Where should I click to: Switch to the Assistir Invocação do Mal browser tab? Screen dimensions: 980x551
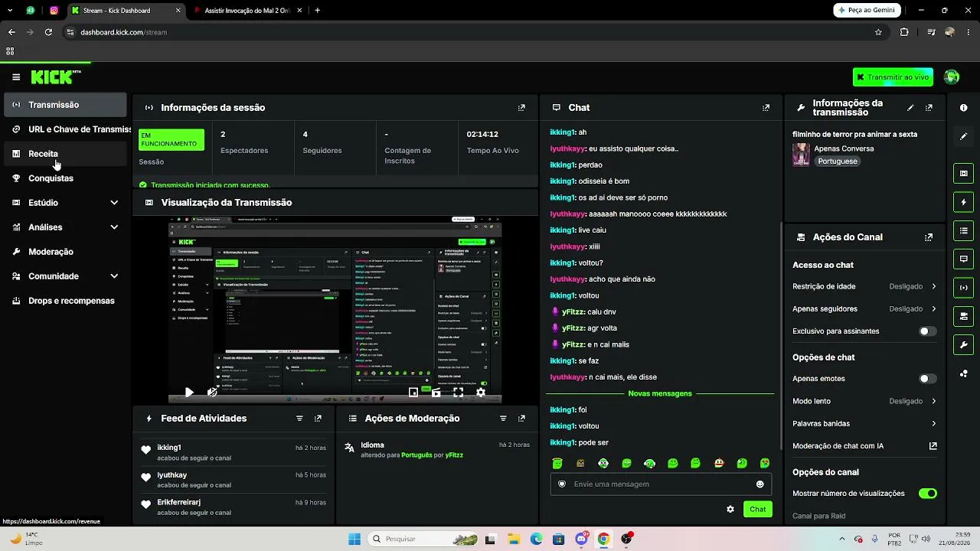(247, 11)
